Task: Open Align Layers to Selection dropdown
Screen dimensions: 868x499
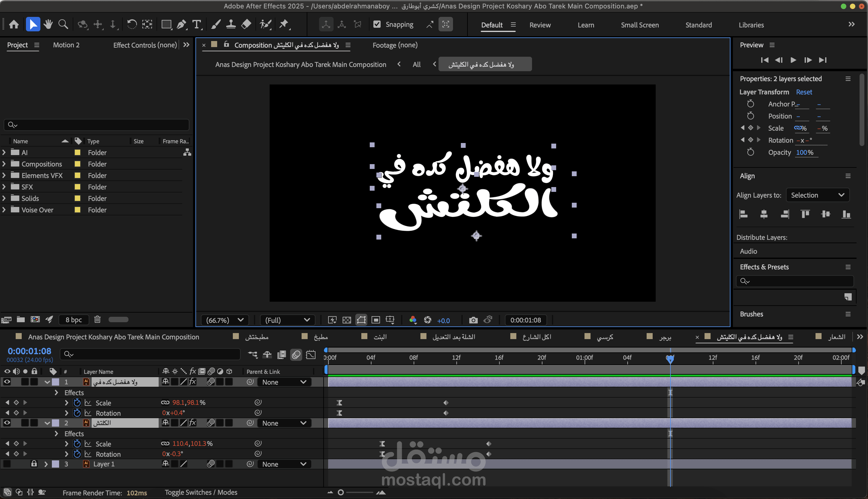Action: 817,195
